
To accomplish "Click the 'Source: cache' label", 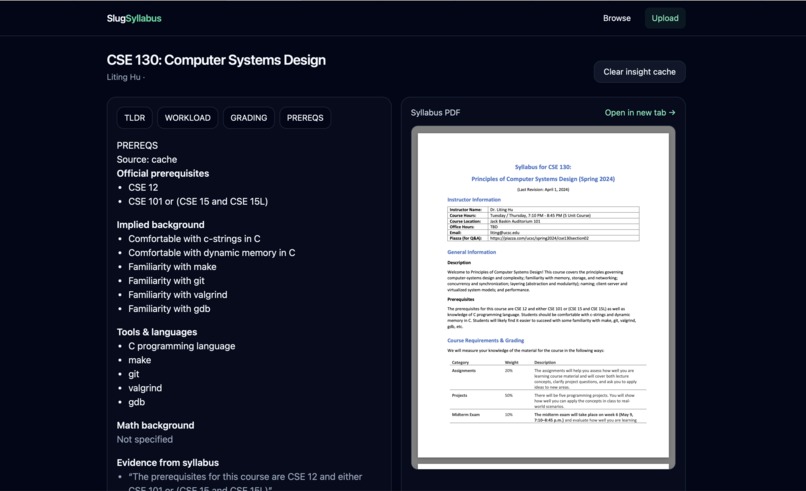I will pos(146,159).
